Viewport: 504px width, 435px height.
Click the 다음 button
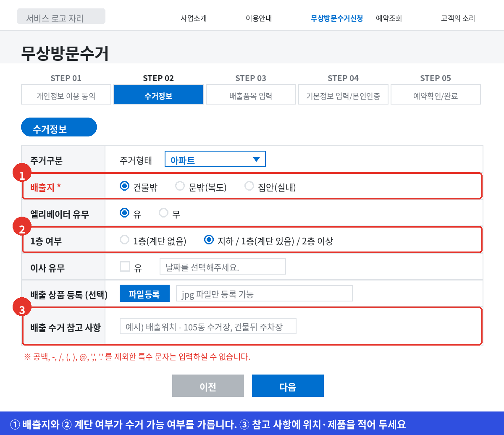(288, 386)
